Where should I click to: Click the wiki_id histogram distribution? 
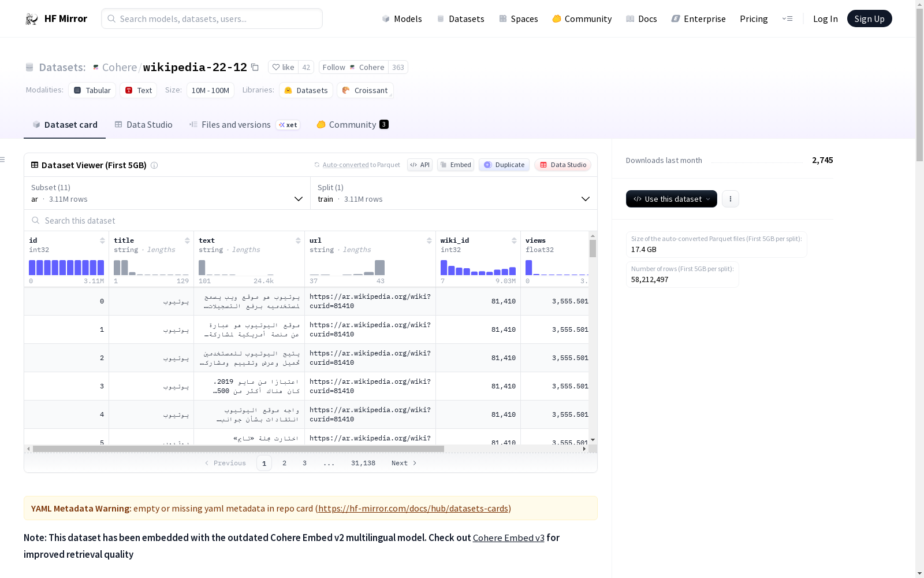point(478,267)
